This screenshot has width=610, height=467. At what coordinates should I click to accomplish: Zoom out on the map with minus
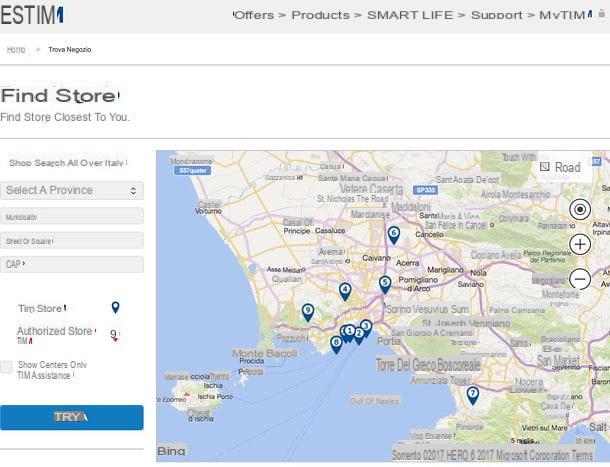(x=580, y=279)
